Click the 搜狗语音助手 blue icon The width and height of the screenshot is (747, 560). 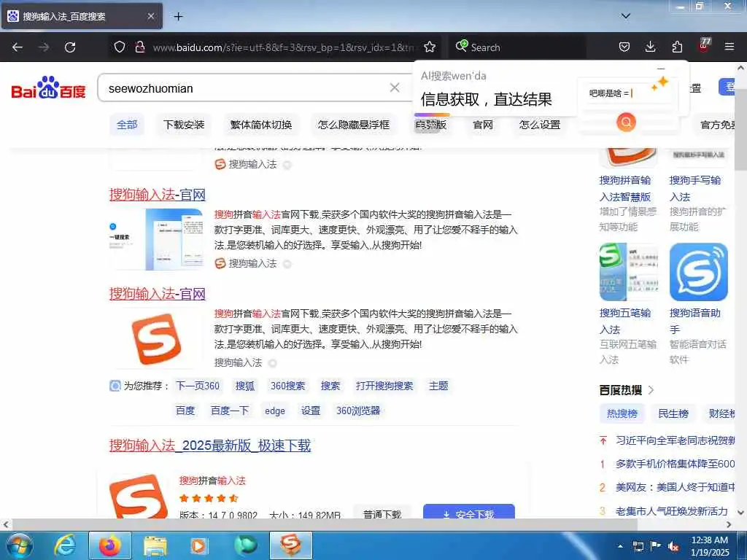(x=698, y=272)
